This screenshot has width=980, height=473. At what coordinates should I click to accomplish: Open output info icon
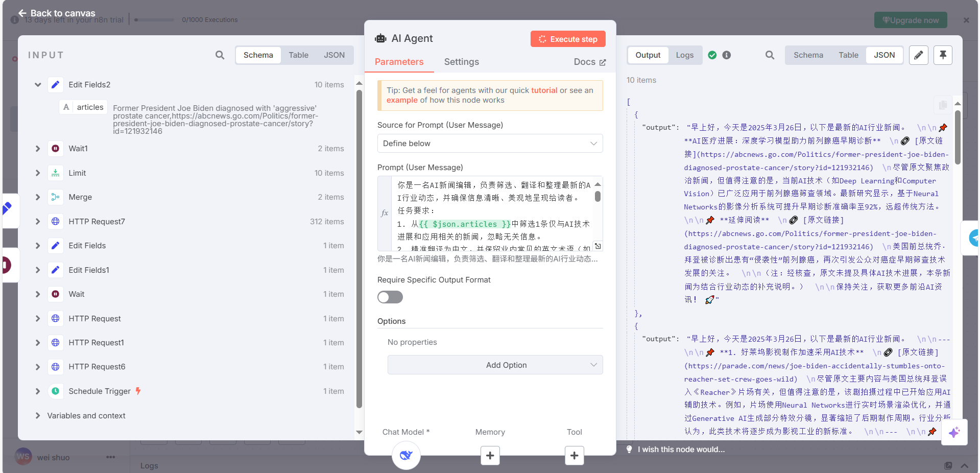pyautogui.click(x=726, y=55)
